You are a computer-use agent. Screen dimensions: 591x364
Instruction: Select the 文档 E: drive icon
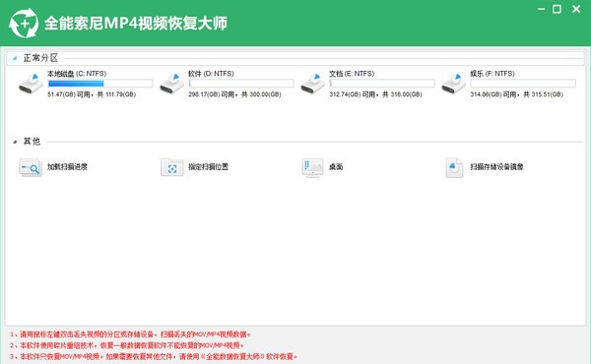(313, 84)
